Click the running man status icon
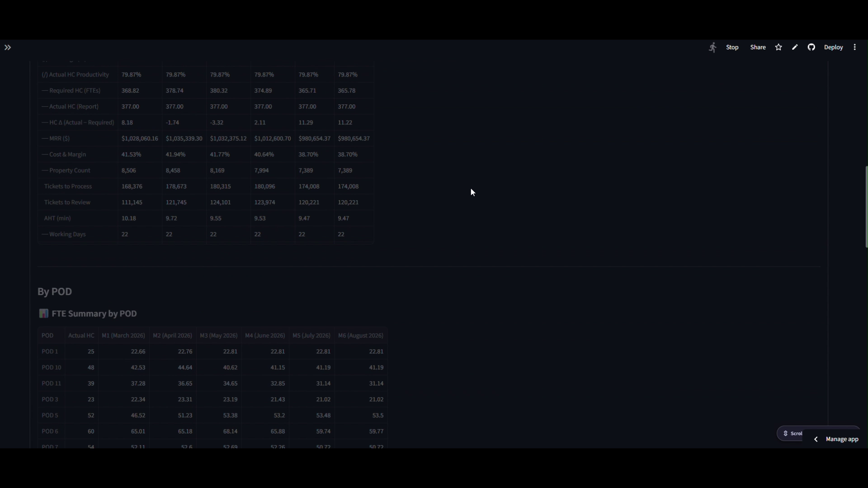The image size is (868, 488). pos(712,47)
